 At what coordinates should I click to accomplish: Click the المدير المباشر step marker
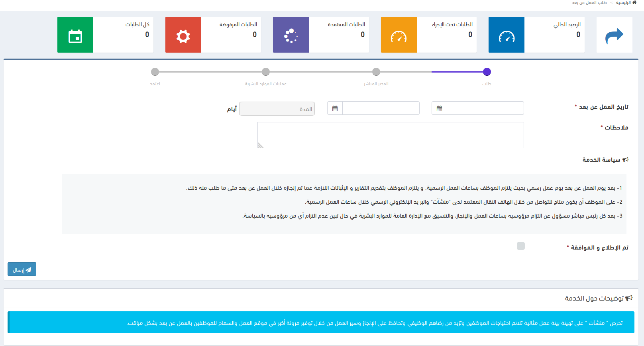[x=376, y=72]
